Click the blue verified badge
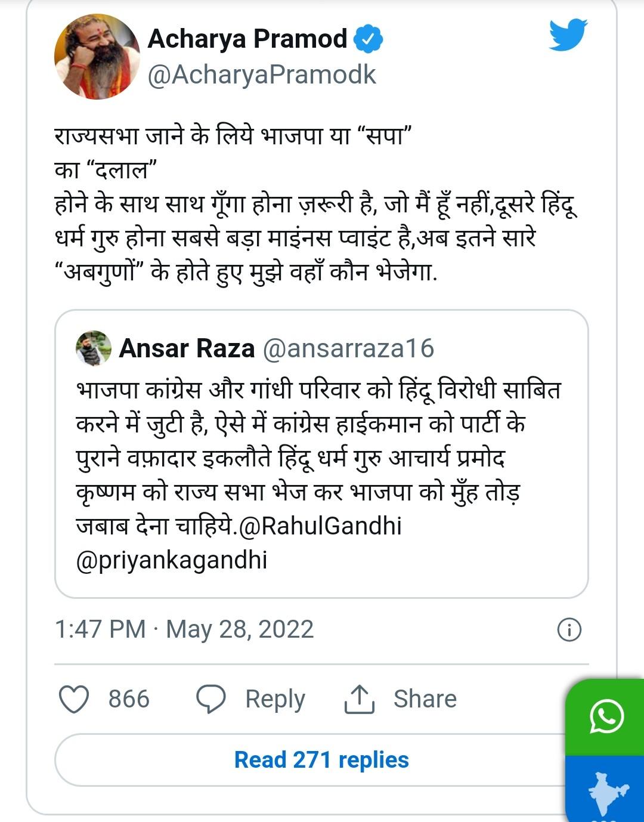 [368, 39]
